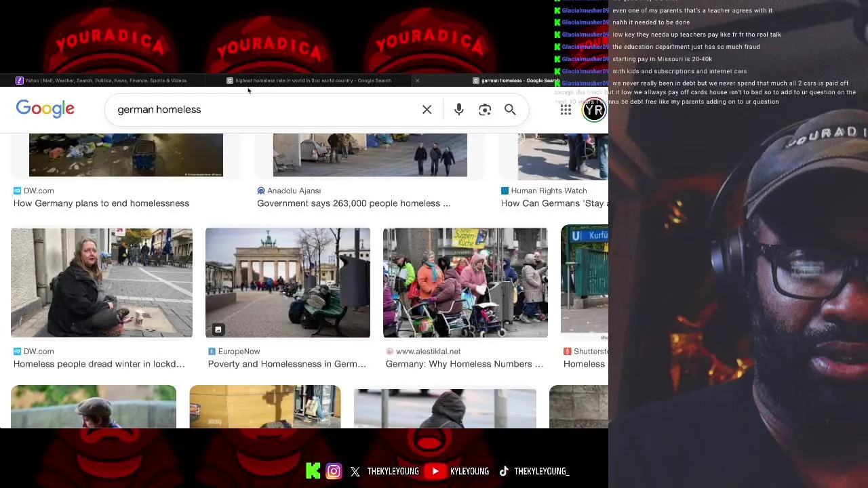Viewport: 868px width, 488px height.
Task: Open thumbnail of crowd with walkers in line
Action: 465,283
